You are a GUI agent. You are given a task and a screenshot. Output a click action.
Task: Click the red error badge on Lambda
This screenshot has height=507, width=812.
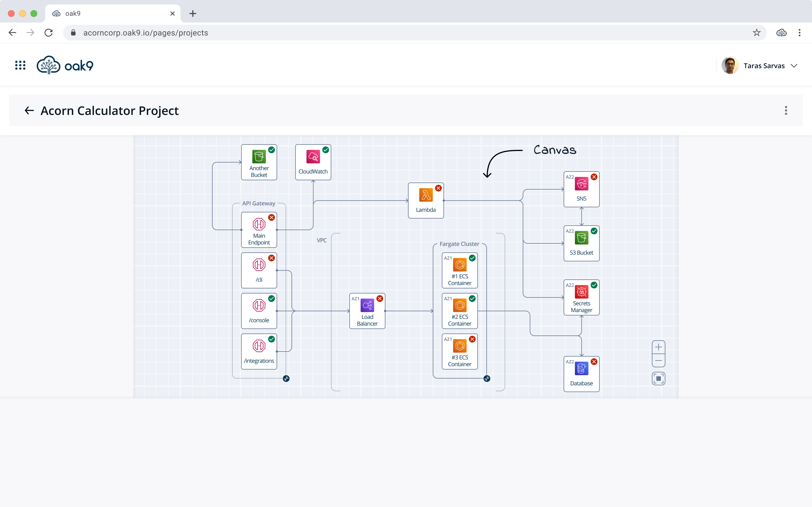438,188
